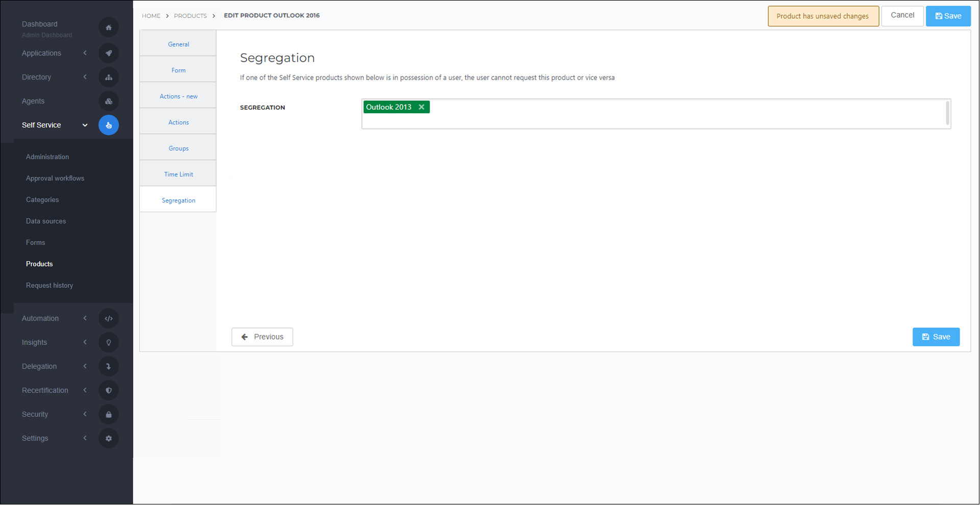Switch to the General tab

(178, 44)
